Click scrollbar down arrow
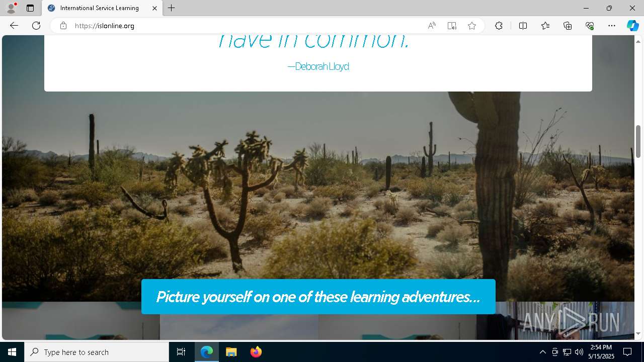 [638, 334]
